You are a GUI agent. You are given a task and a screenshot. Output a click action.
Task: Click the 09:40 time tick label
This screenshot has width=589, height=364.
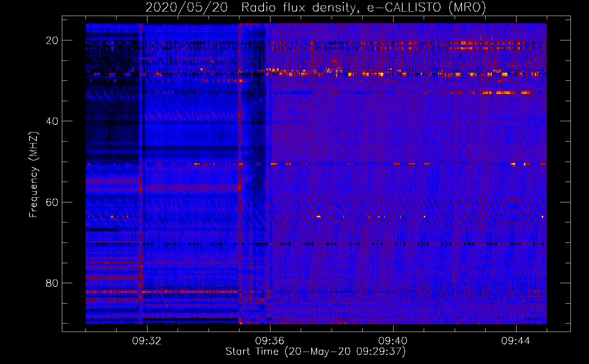coord(393,341)
